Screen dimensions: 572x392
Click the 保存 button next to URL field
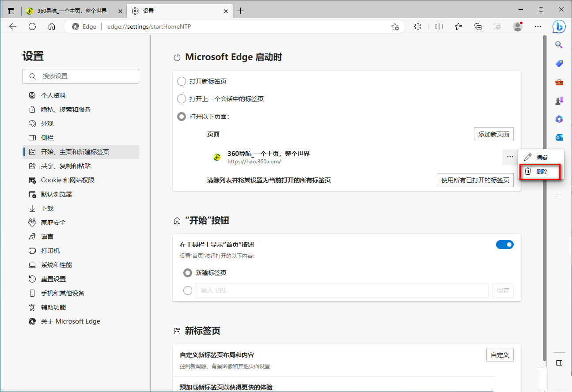[x=503, y=290]
